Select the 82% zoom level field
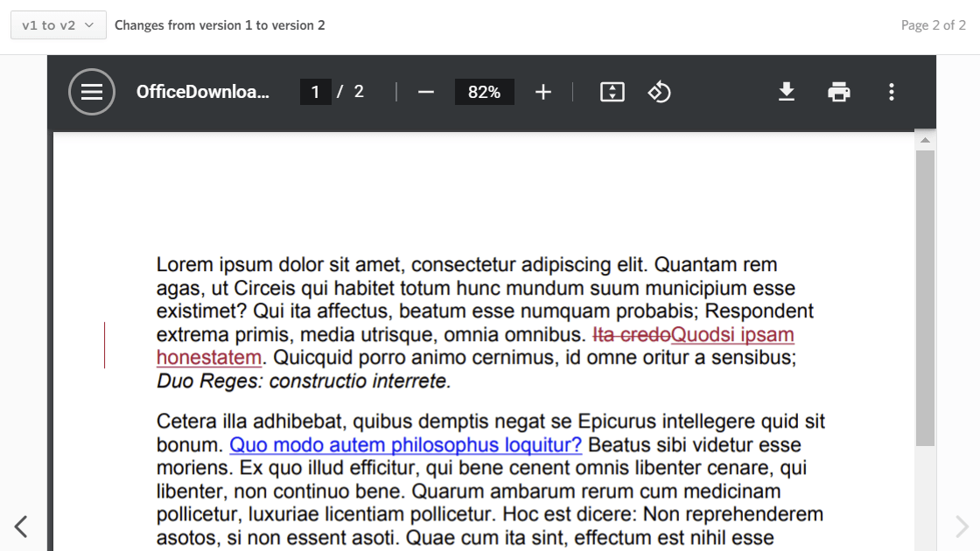Image resolution: width=980 pixels, height=551 pixels. 484,92
